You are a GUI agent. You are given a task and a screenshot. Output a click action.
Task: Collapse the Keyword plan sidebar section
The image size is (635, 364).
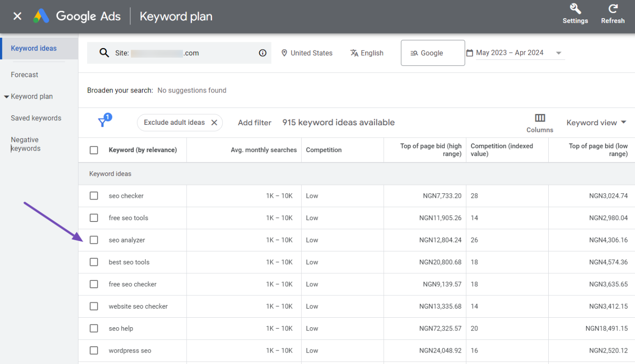click(6, 97)
